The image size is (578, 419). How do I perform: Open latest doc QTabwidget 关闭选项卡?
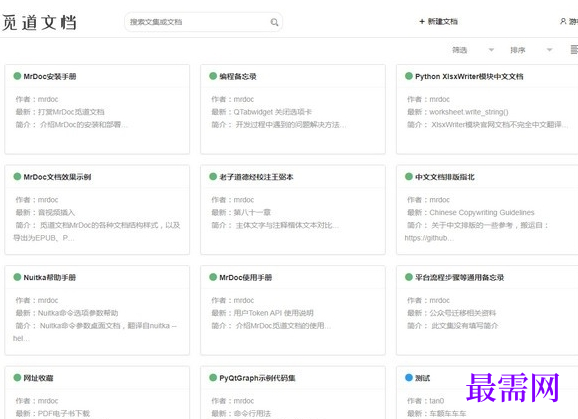pyautogui.click(x=273, y=112)
